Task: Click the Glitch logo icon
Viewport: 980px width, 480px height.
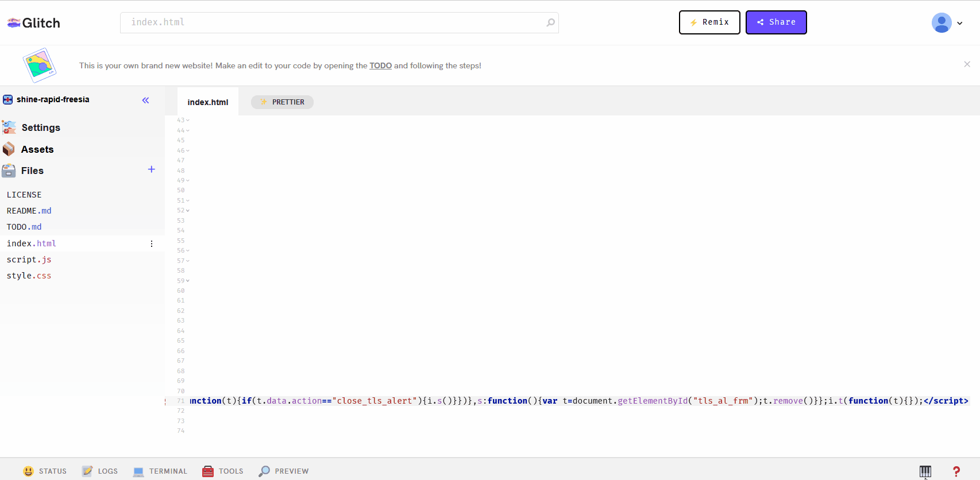Action: pyautogui.click(x=14, y=23)
